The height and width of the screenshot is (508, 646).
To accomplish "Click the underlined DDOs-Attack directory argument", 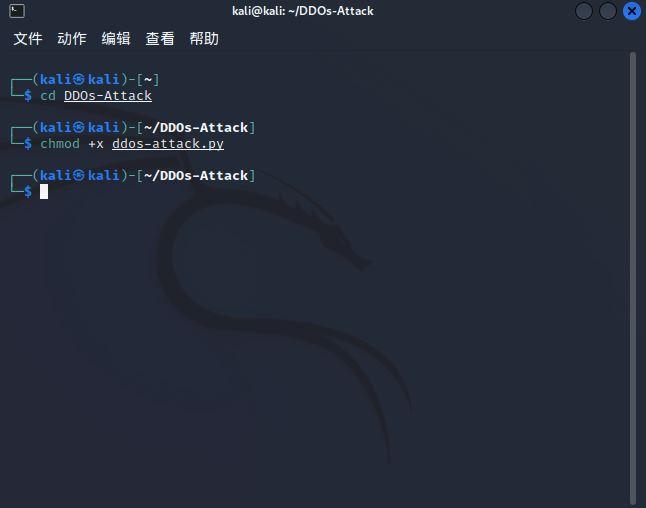I will [108, 96].
